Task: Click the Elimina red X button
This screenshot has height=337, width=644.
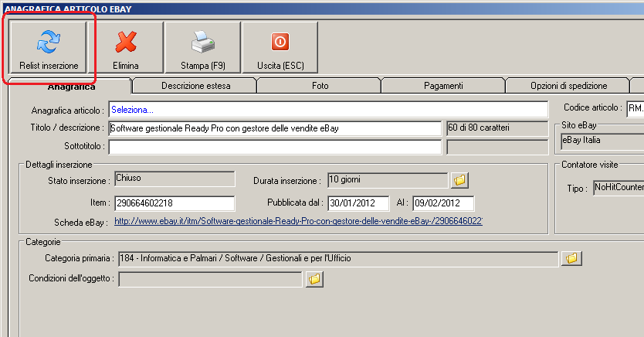Action: [125, 48]
